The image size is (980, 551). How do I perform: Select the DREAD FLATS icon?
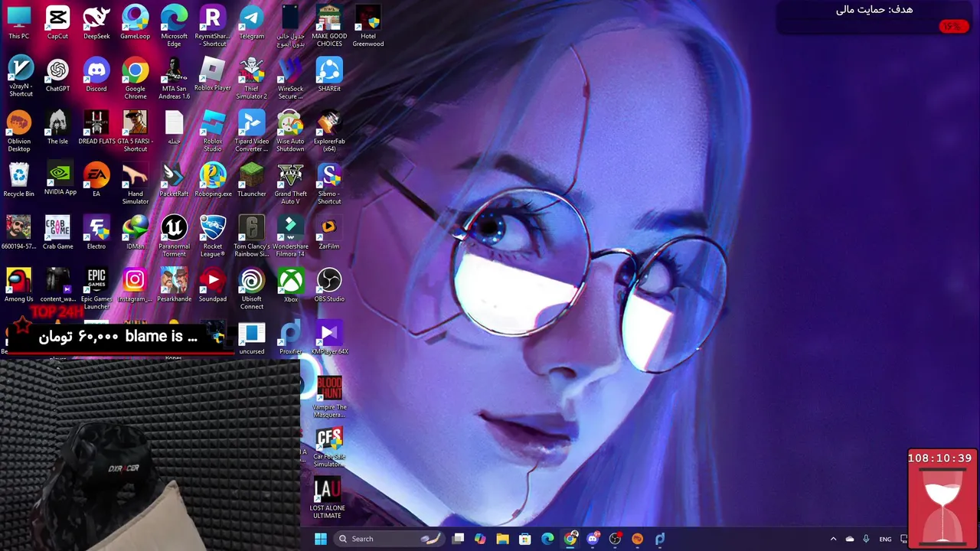(96, 127)
